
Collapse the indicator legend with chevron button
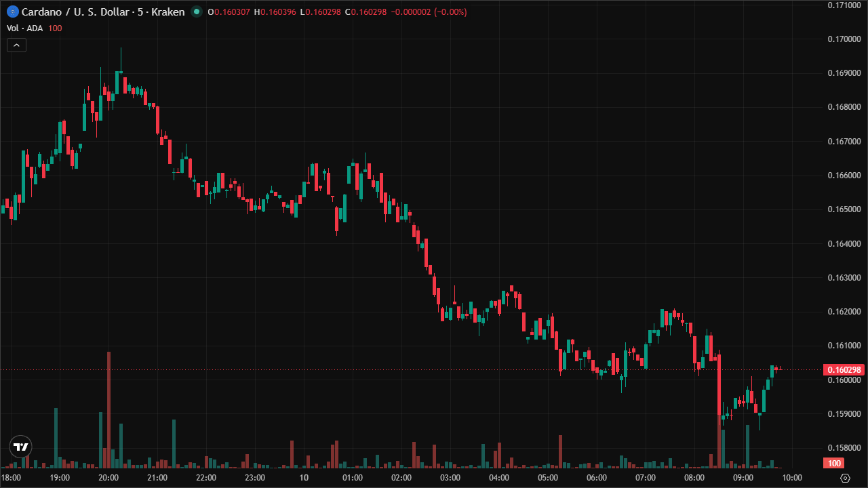(16, 45)
